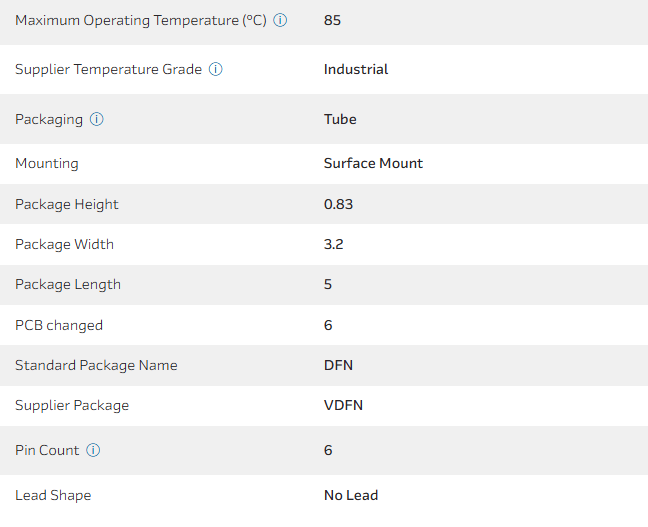Click the Package Length label
Screen dimensions: 648x527
pos(68,284)
